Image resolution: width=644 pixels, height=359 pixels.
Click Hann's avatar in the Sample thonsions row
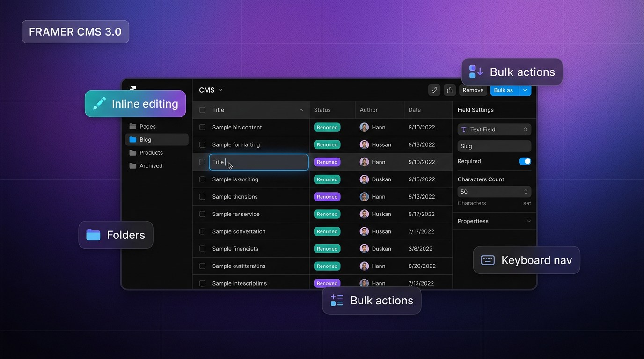pyautogui.click(x=364, y=197)
